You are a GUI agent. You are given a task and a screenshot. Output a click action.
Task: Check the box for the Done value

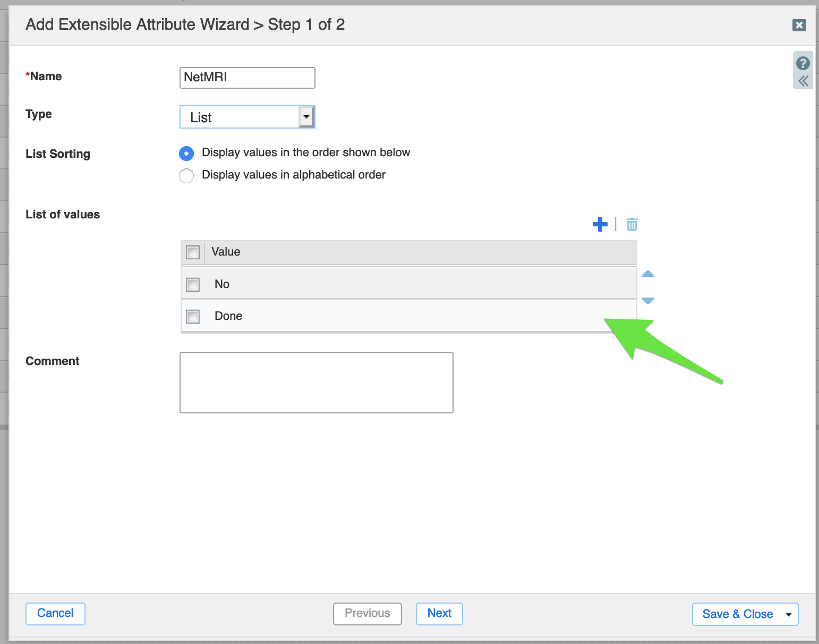[x=193, y=317]
